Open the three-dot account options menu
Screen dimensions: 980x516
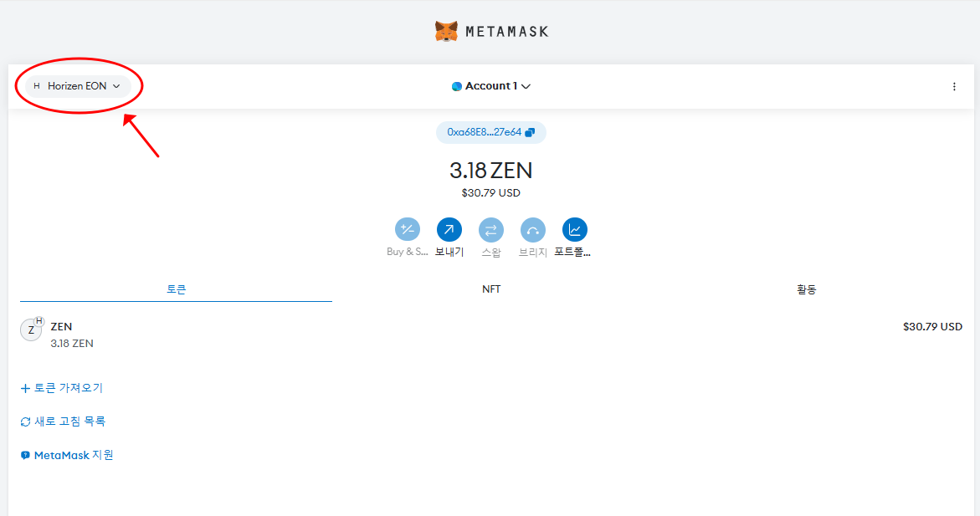pyautogui.click(x=954, y=86)
